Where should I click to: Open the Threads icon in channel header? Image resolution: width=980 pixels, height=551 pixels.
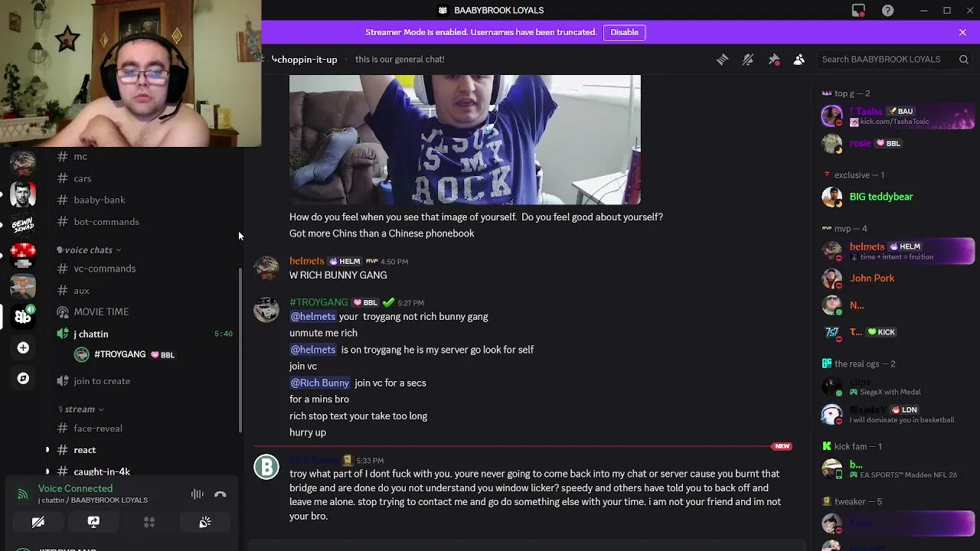(x=722, y=60)
